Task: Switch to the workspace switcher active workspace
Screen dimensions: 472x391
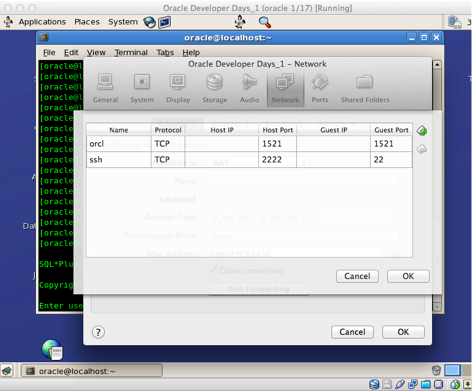Action: [x=453, y=370]
